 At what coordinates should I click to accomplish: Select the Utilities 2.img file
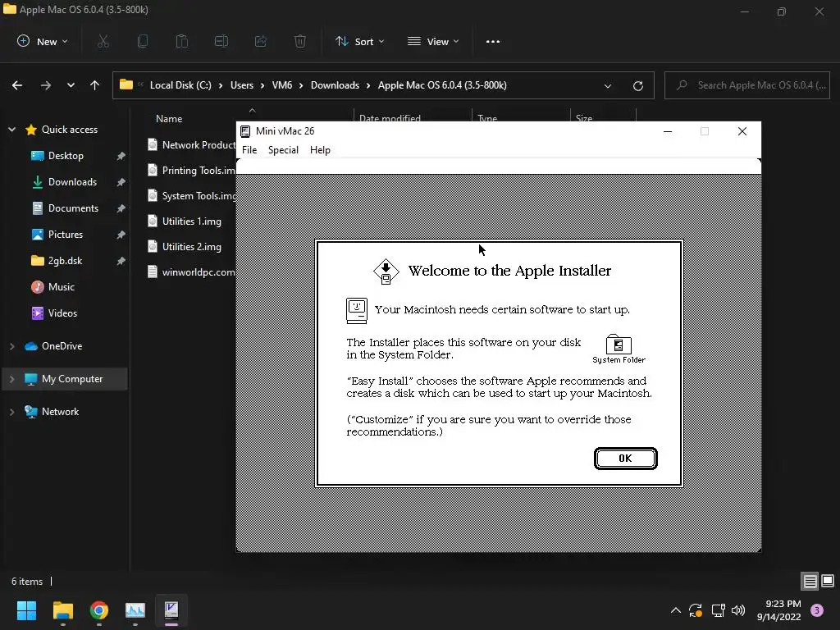pyautogui.click(x=185, y=246)
